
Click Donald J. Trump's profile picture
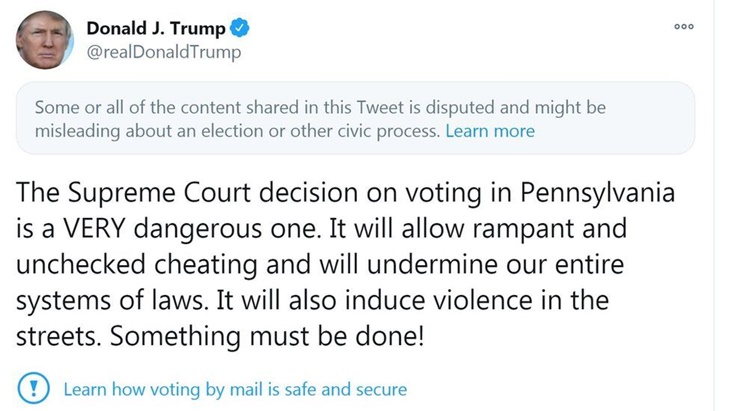pos(42,40)
